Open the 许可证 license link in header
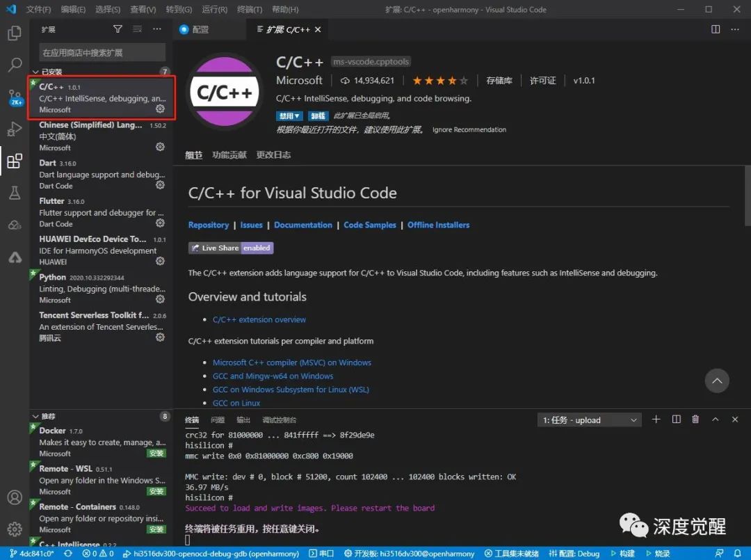The height and width of the screenshot is (560, 751). point(542,81)
